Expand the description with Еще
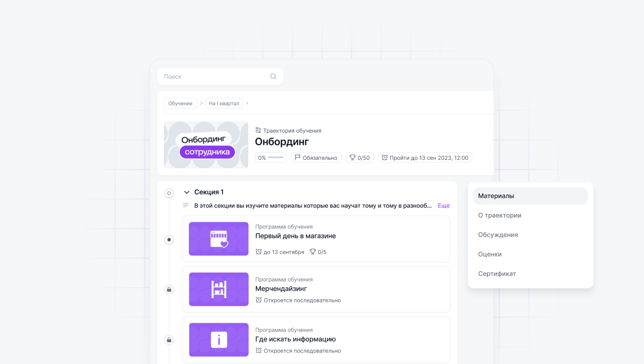Screen dimensions: 644x364 [x=444, y=206]
